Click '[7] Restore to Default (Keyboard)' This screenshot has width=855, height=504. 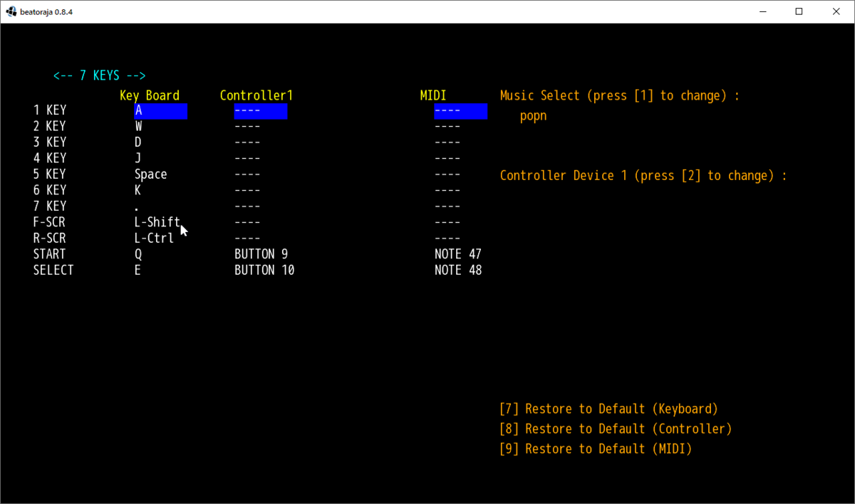pos(609,409)
